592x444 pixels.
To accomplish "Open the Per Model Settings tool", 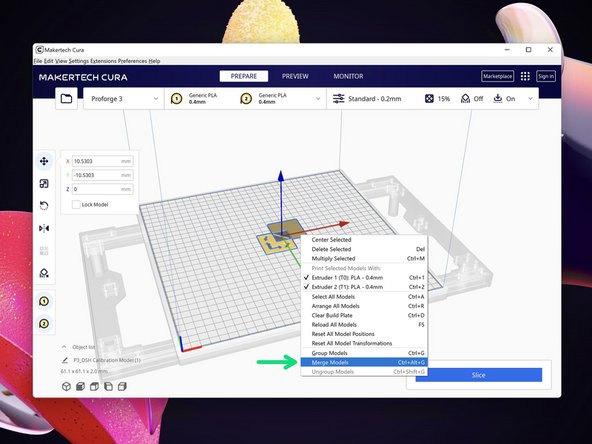I will [x=44, y=250].
